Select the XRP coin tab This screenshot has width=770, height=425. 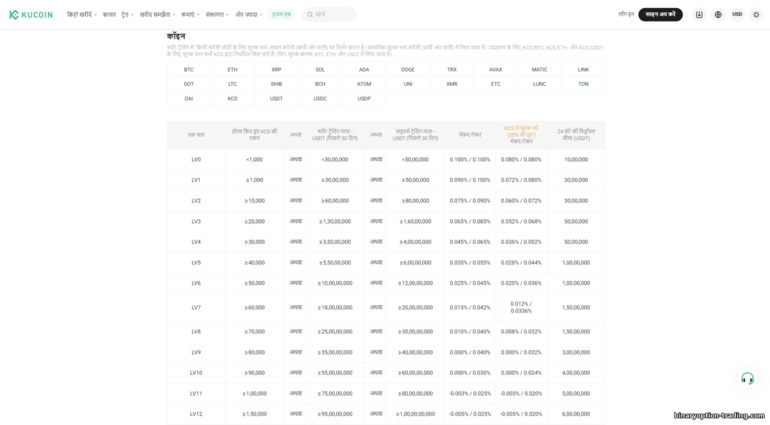point(276,70)
